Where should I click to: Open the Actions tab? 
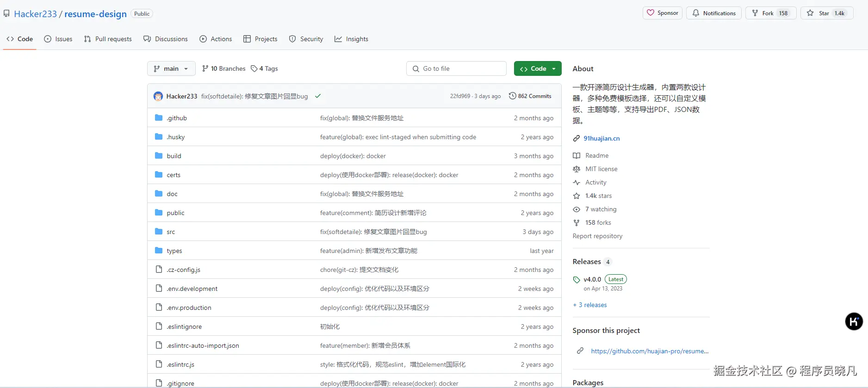point(216,39)
